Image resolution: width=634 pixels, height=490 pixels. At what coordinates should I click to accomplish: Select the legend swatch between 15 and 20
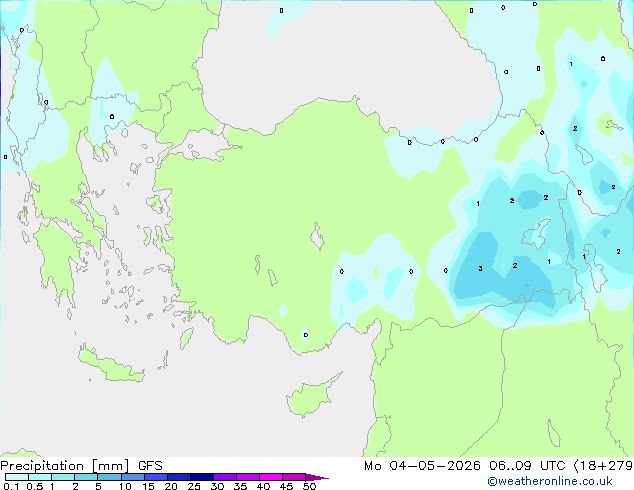pos(156,477)
